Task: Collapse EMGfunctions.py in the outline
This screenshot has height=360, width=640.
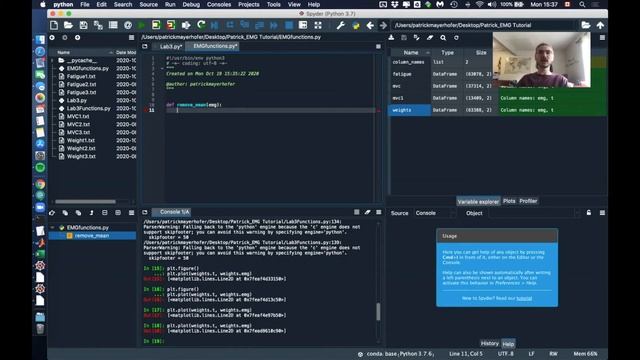Action: 52,227
